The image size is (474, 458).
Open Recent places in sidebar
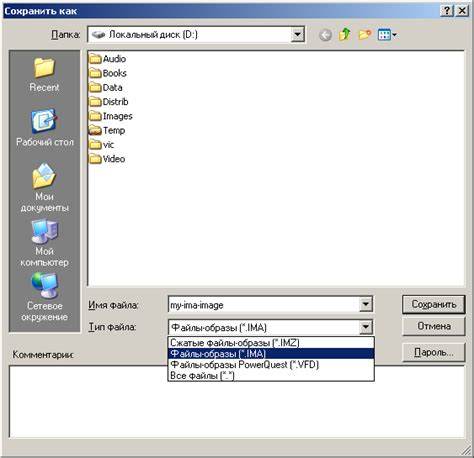click(x=44, y=75)
